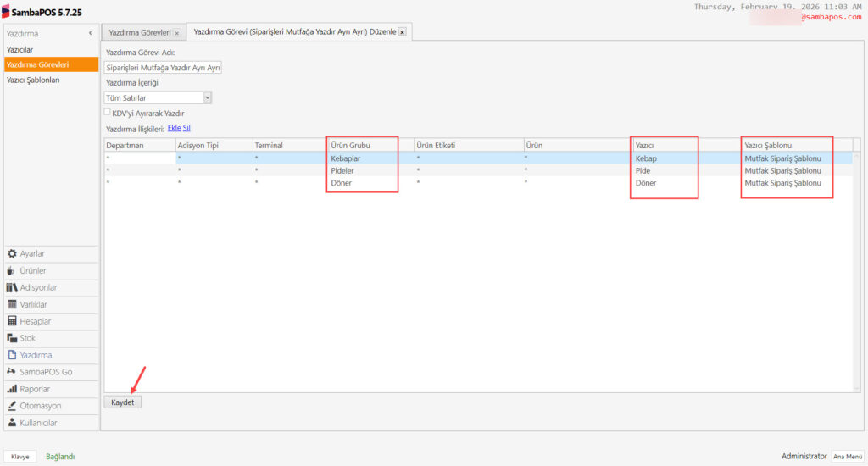Select the Pideler row in the table
868x466 pixels.
(x=342, y=170)
